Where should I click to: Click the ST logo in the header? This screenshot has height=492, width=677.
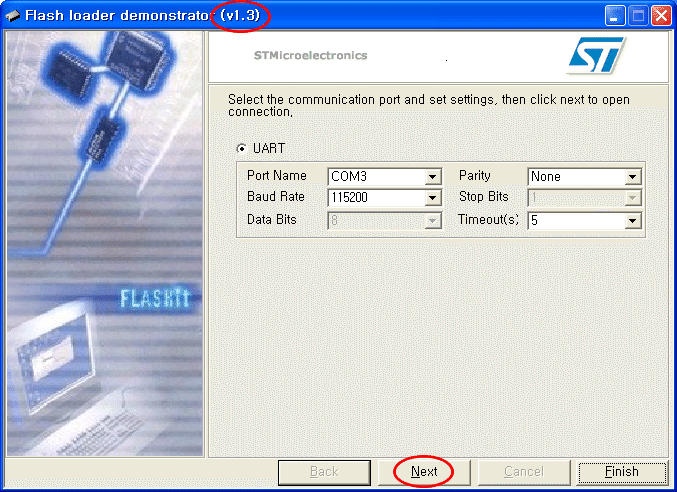pyautogui.click(x=596, y=55)
